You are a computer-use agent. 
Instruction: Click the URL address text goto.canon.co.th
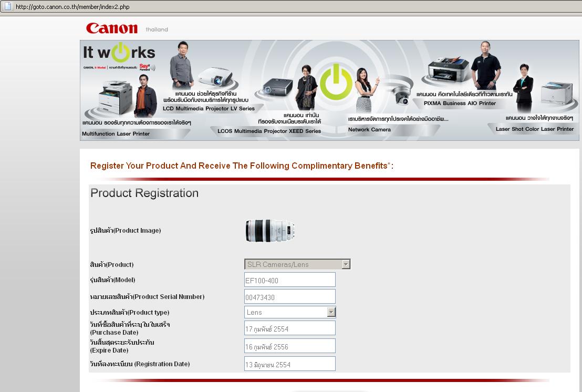pos(72,7)
